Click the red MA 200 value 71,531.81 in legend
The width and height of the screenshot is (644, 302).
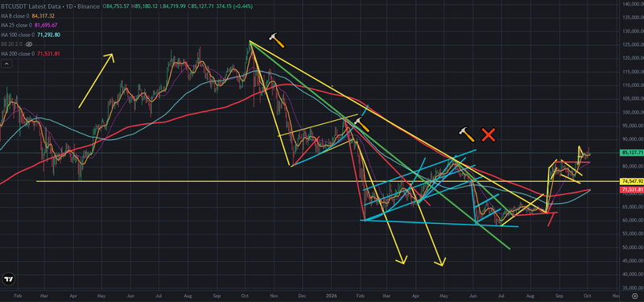(x=48, y=54)
